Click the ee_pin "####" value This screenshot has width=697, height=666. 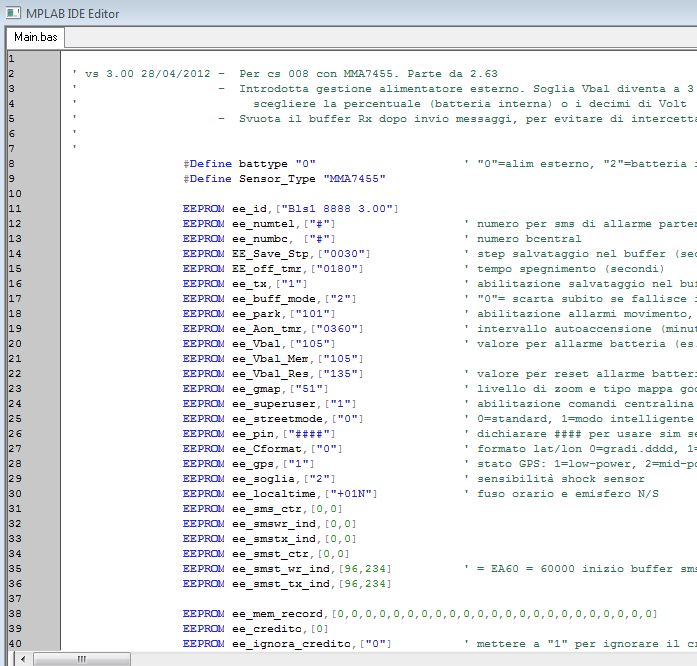point(311,433)
